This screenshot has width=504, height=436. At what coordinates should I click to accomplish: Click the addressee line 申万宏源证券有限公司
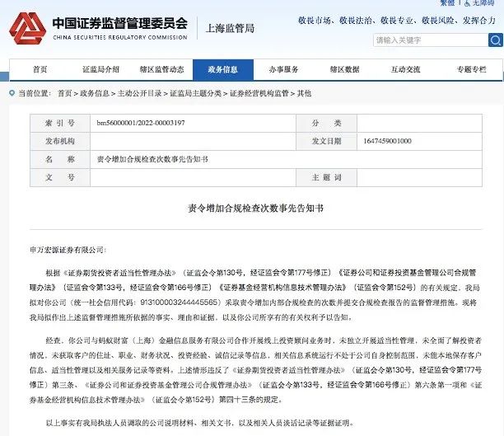click(68, 250)
